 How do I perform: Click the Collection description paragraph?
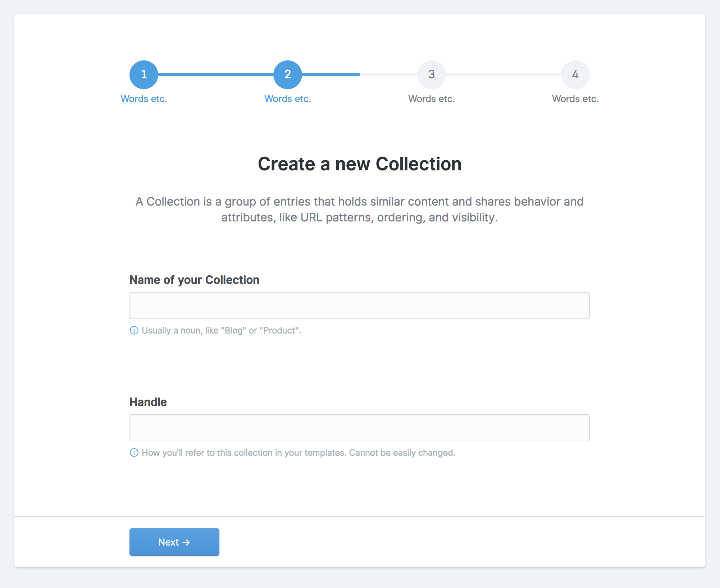(360, 209)
